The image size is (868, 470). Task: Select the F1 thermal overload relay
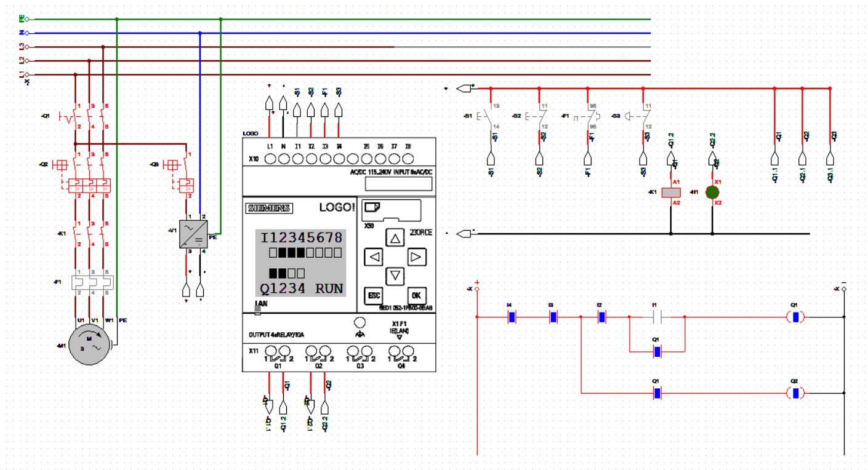pos(92,282)
